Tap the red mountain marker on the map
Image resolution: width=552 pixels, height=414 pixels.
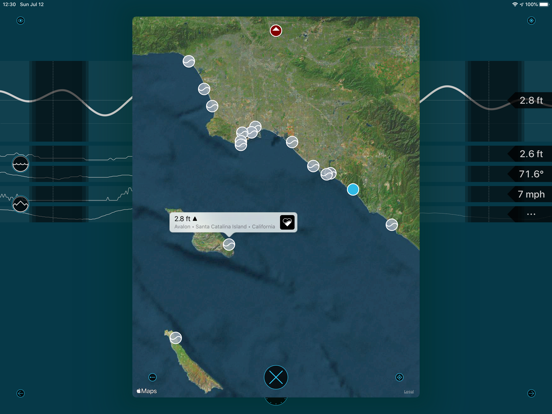coord(276,31)
